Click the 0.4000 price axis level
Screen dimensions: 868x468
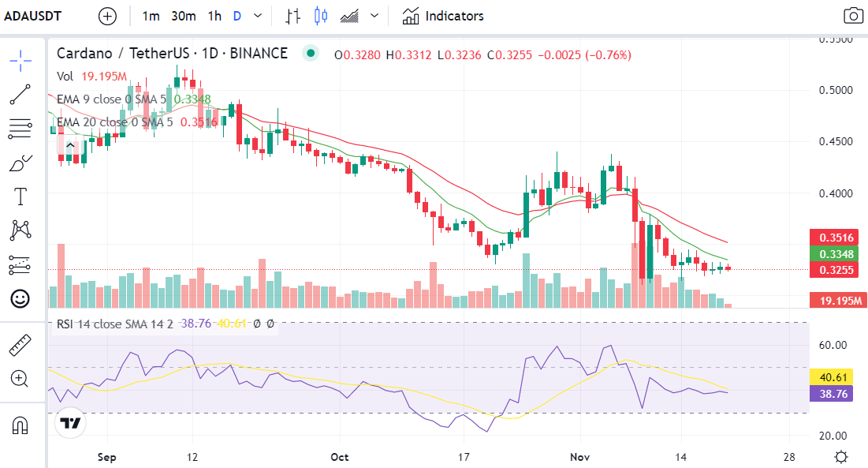tap(836, 193)
